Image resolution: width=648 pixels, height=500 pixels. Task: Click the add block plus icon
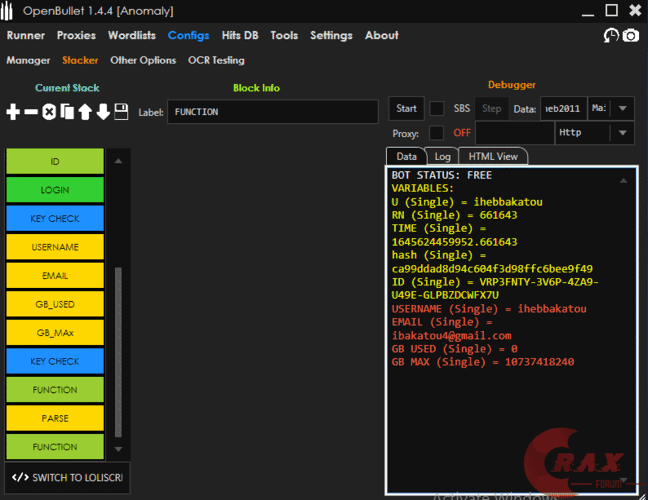tap(13, 111)
